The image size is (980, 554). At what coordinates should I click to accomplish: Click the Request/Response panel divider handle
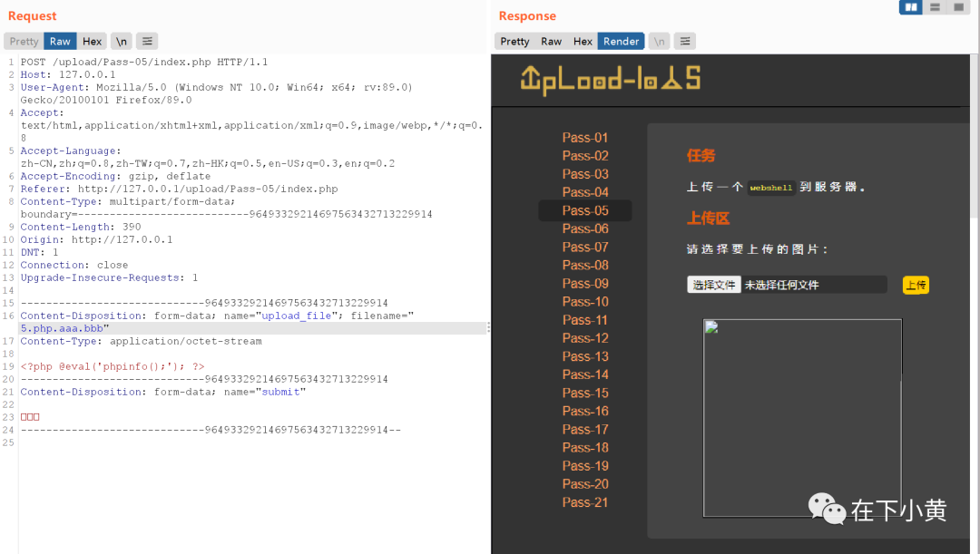click(x=489, y=327)
